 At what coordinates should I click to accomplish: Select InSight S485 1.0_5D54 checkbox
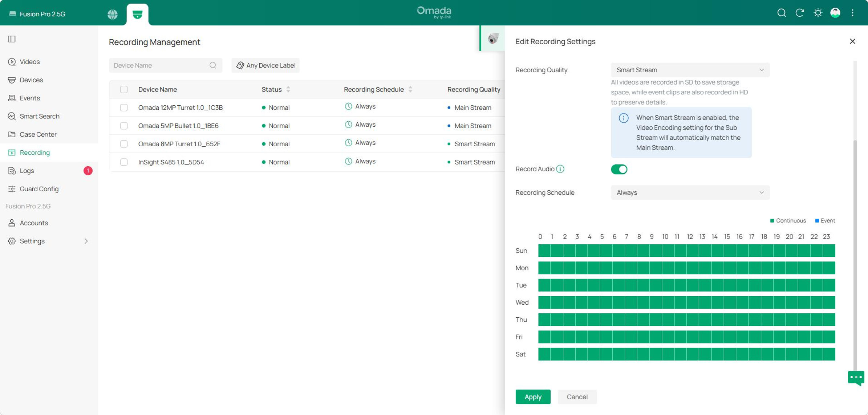click(x=124, y=162)
